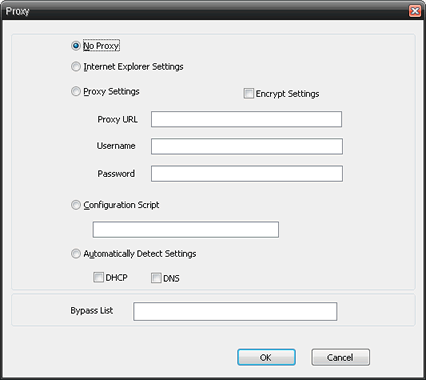
Task: Focus the Configuration Script path field
Action: tap(186, 229)
